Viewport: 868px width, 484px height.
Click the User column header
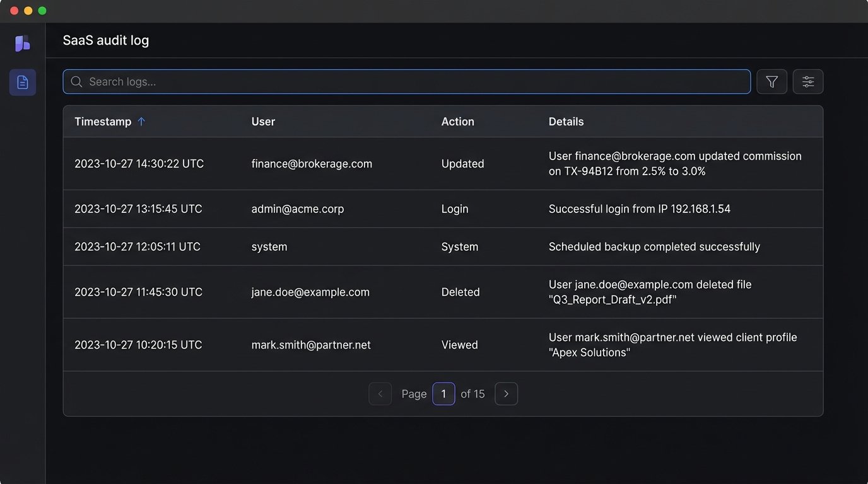click(263, 122)
